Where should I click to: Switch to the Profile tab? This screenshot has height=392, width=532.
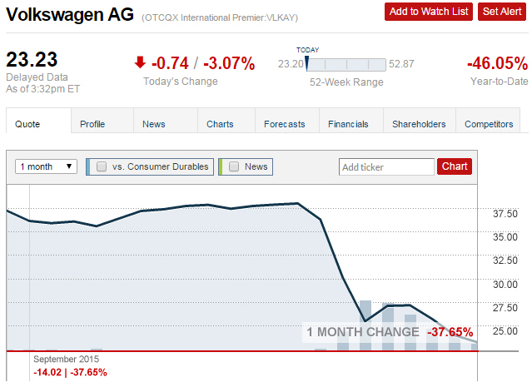[92, 124]
